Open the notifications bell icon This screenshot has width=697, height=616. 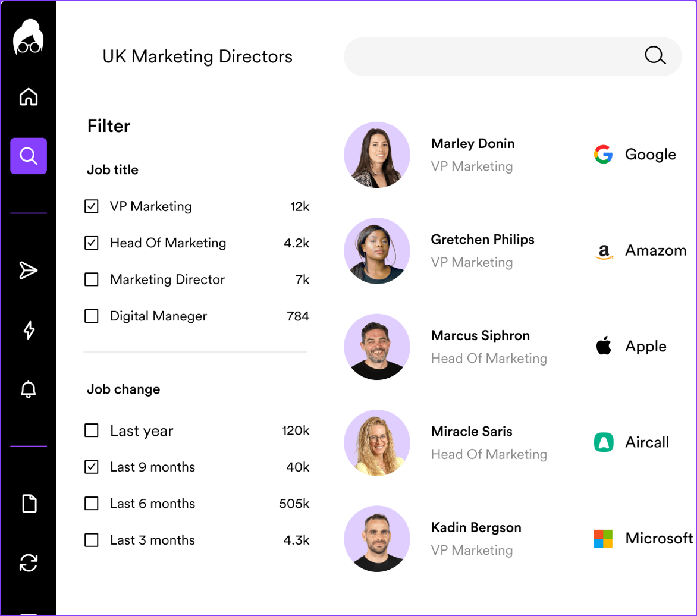[29, 389]
